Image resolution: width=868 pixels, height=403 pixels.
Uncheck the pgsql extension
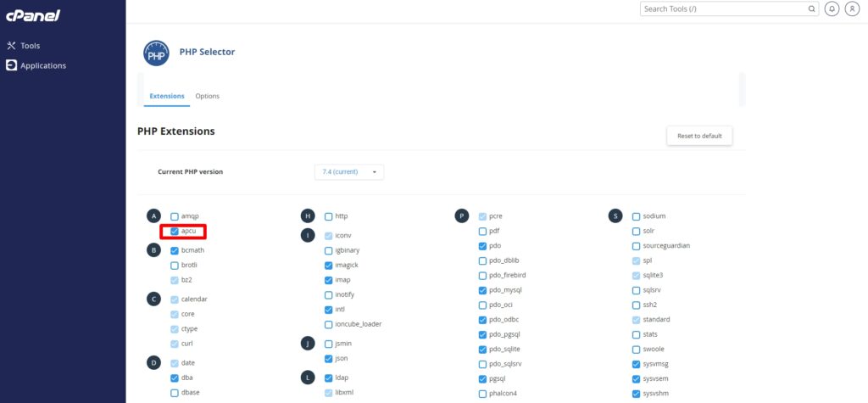pos(482,379)
